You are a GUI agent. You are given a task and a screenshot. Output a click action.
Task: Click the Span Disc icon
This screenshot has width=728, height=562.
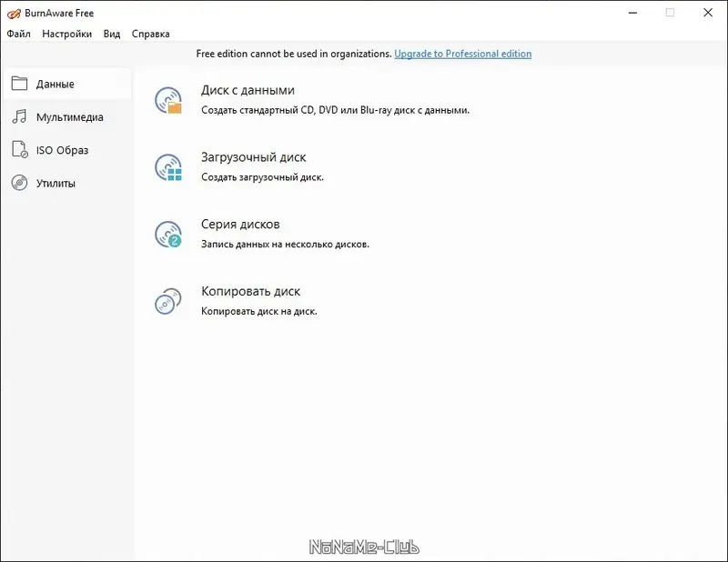168,234
